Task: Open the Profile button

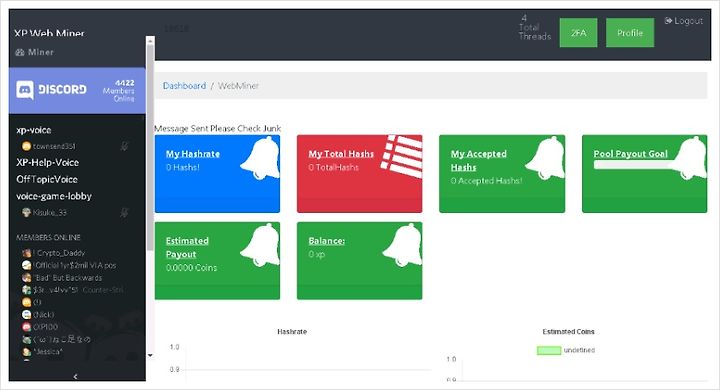Action: pos(630,33)
